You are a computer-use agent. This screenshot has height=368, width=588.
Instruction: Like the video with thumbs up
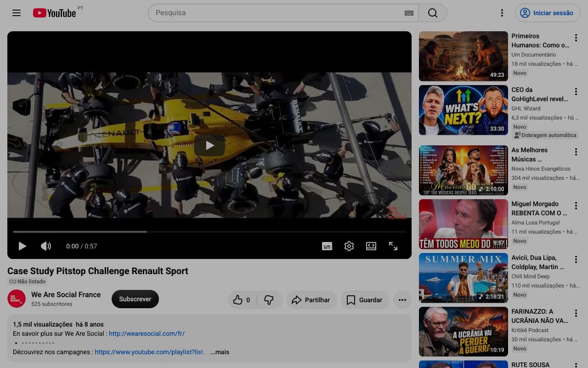click(242, 300)
